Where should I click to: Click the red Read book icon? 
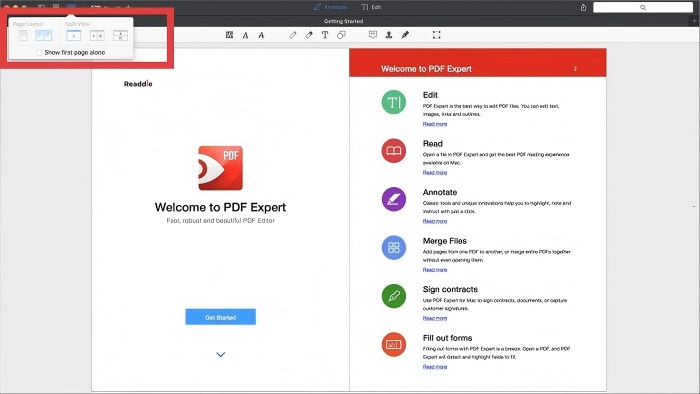tap(394, 151)
